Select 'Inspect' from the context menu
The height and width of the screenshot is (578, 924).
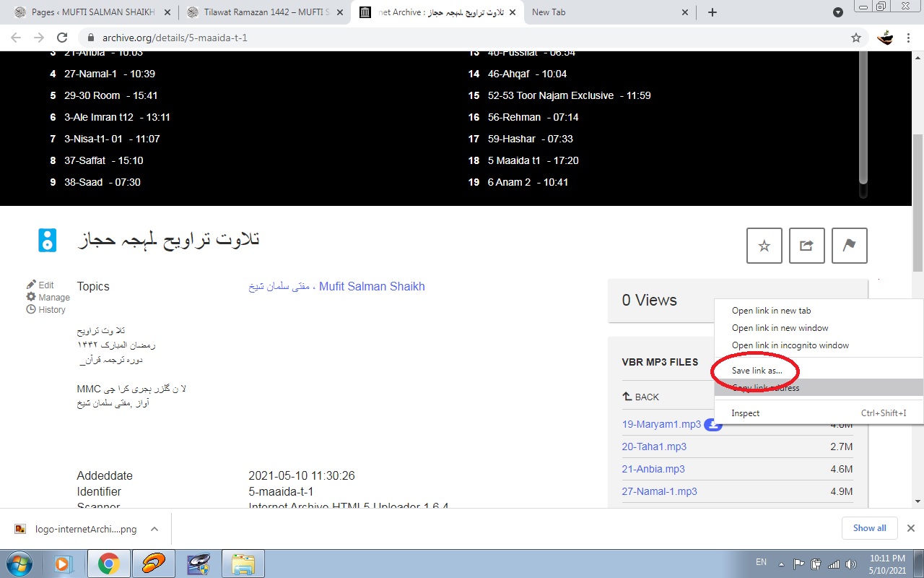coord(746,413)
